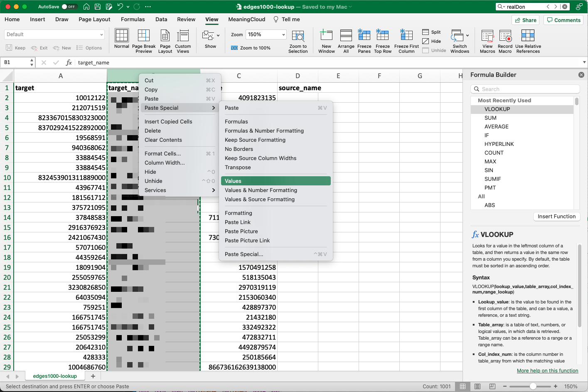The height and width of the screenshot is (392, 588).
Task: Click the Insert Function button
Action: click(556, 216)
